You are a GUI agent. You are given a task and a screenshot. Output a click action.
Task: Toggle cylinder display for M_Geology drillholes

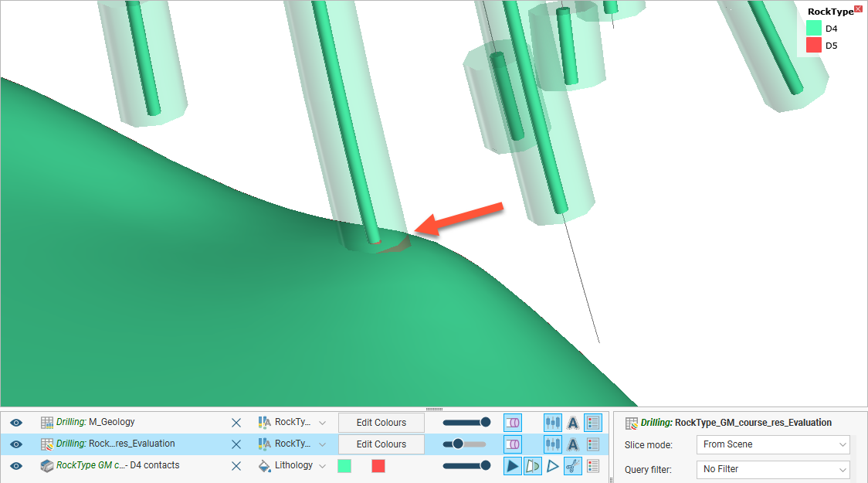[512, 423]
